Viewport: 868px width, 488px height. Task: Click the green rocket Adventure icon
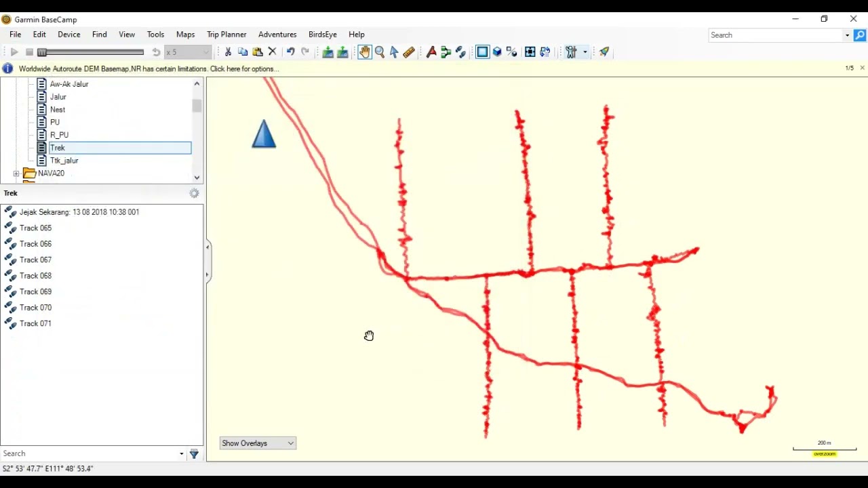(604, 52)
